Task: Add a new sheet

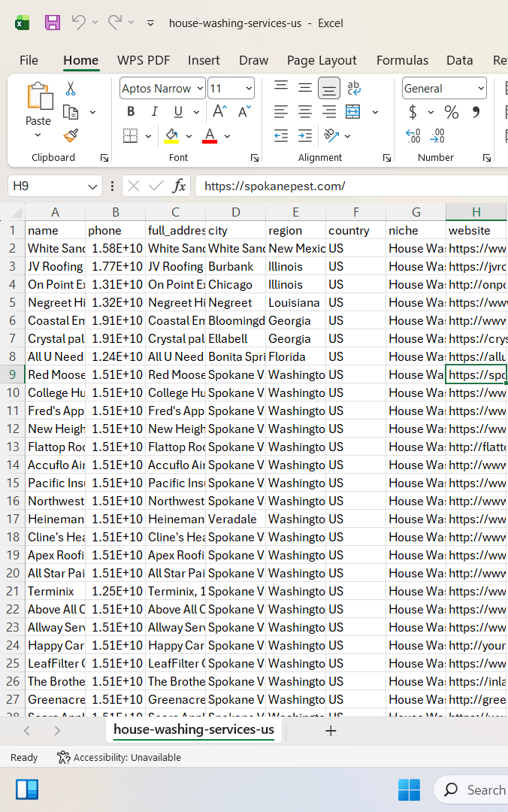Action: 331,731
